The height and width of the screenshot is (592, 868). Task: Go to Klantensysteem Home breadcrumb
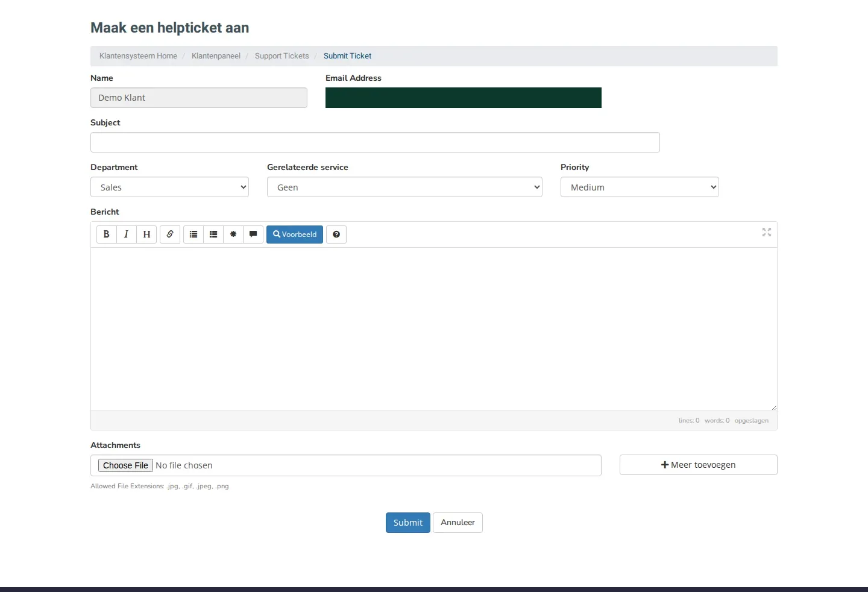(x=138, y=56)
